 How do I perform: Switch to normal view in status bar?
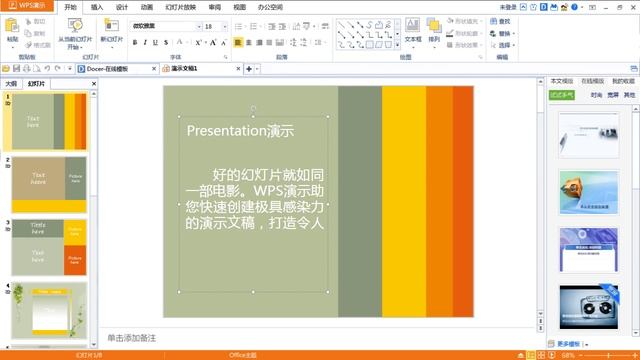531,356
